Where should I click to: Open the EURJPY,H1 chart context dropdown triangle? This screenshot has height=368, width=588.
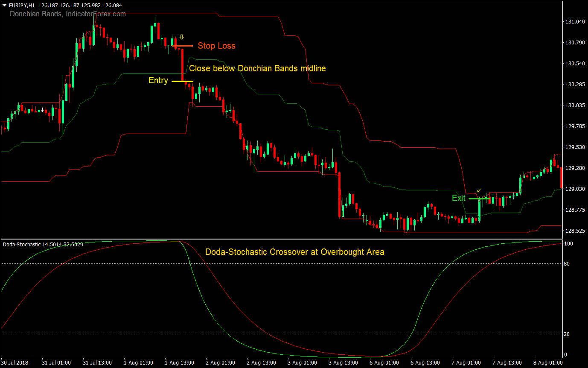click(x=3, y=6)
